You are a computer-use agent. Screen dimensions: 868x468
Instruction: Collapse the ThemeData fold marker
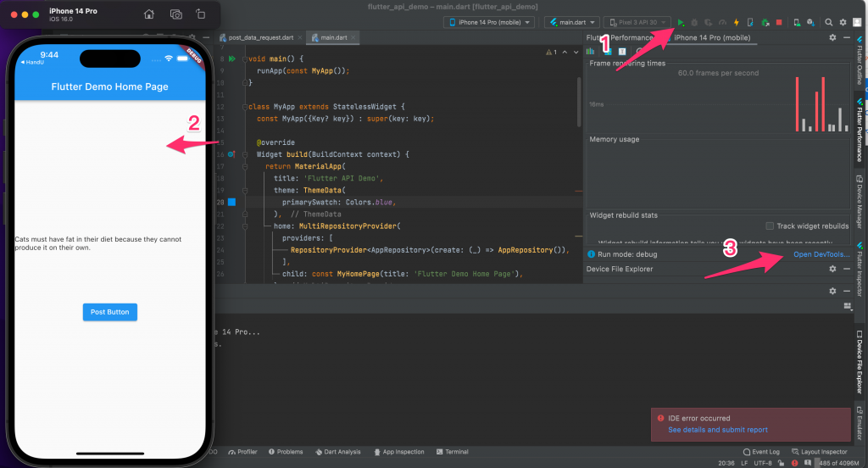pyautogui.click(x=245, y=191)
